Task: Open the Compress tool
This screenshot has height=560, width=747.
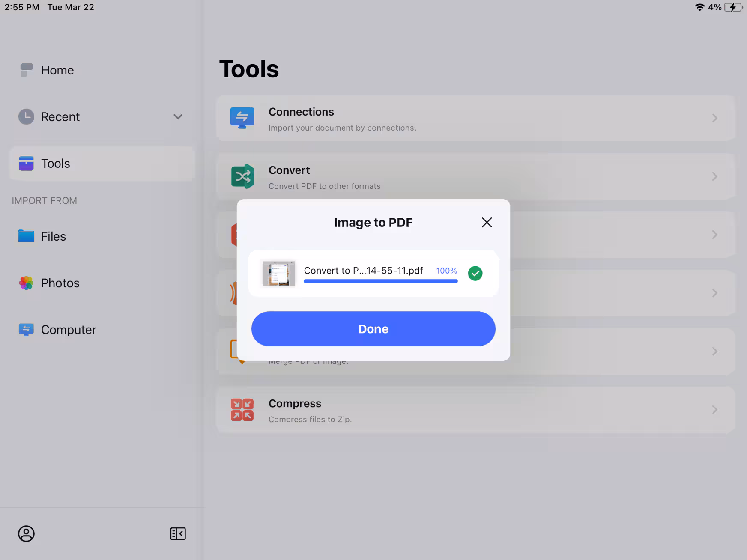Action: click(x=476, y=410)
